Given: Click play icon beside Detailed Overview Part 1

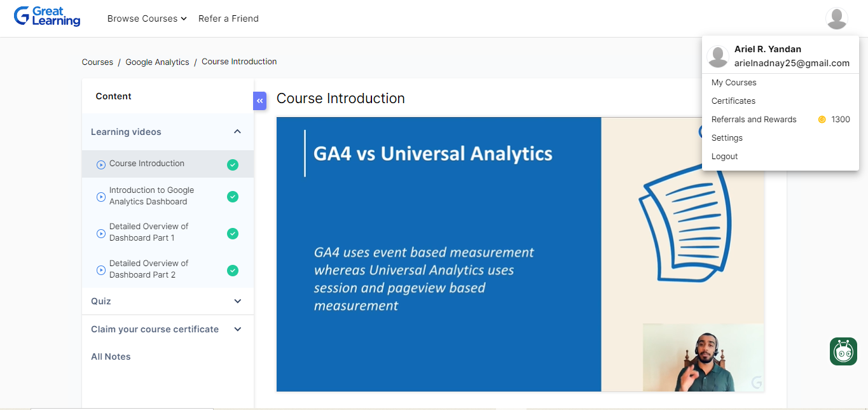Looking at the screenshot, I should pyautogui.click(x=100, y=234).
